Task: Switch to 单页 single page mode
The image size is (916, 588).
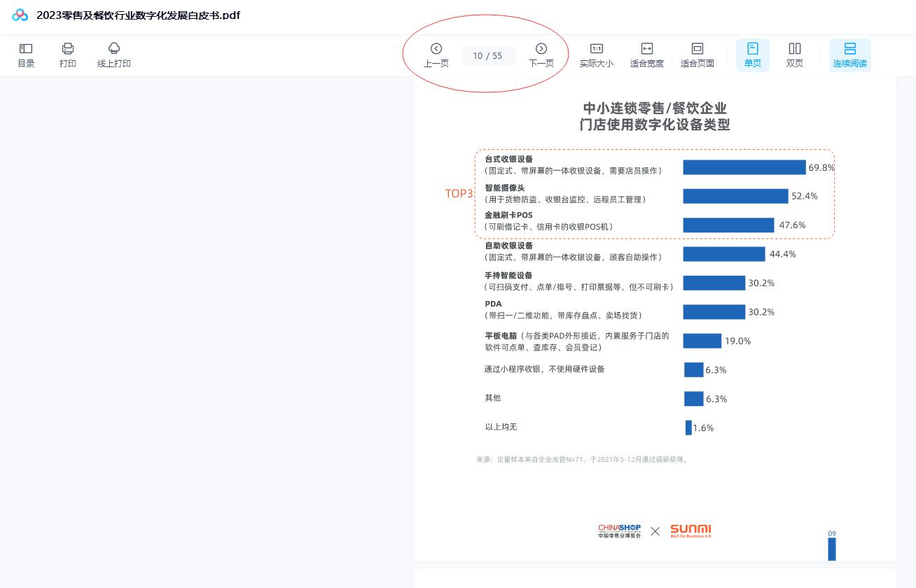Action: (752, 55)
